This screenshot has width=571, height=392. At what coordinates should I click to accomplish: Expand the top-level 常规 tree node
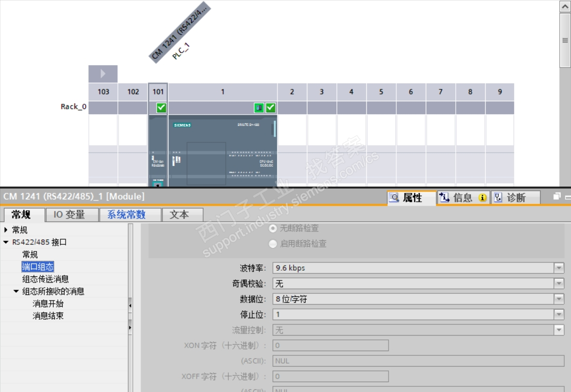click(x=6, y=230)
